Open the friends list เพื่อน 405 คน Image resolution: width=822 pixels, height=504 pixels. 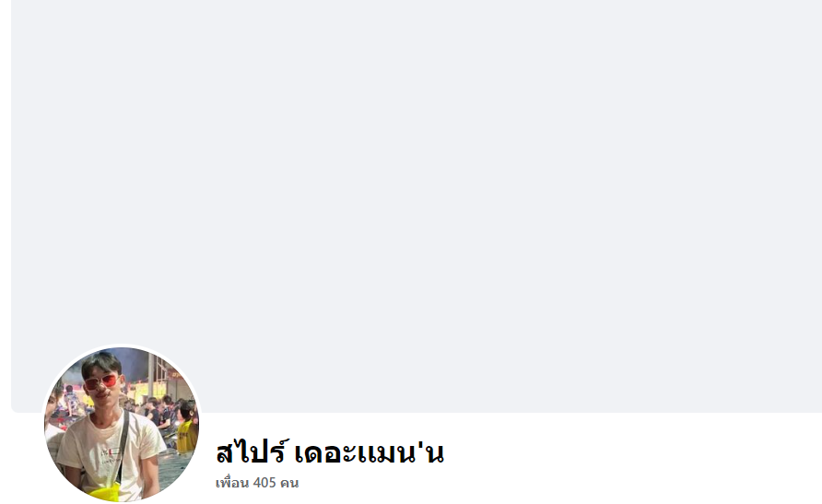pyautogui.click(x=257, y=483)
